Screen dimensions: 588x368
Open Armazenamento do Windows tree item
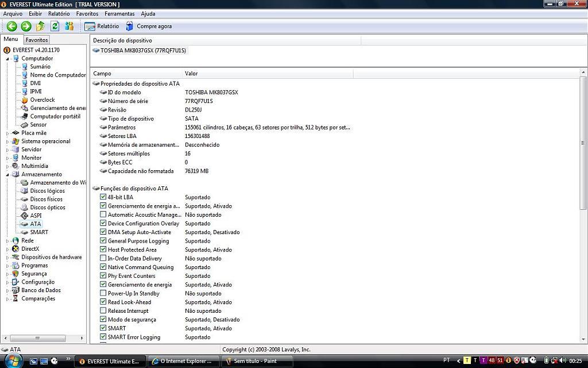(x=58, y=182)
